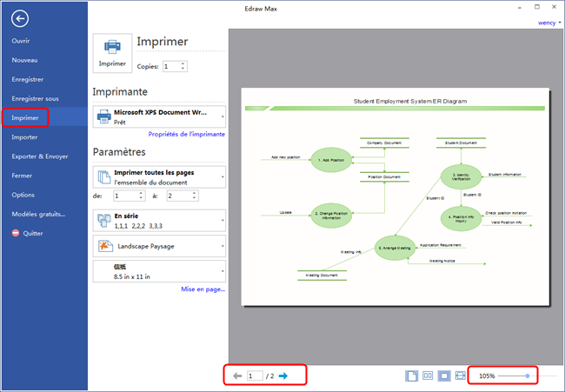Increase the 'à' end page value
The image size is (565, 392).
click(194, 194)
